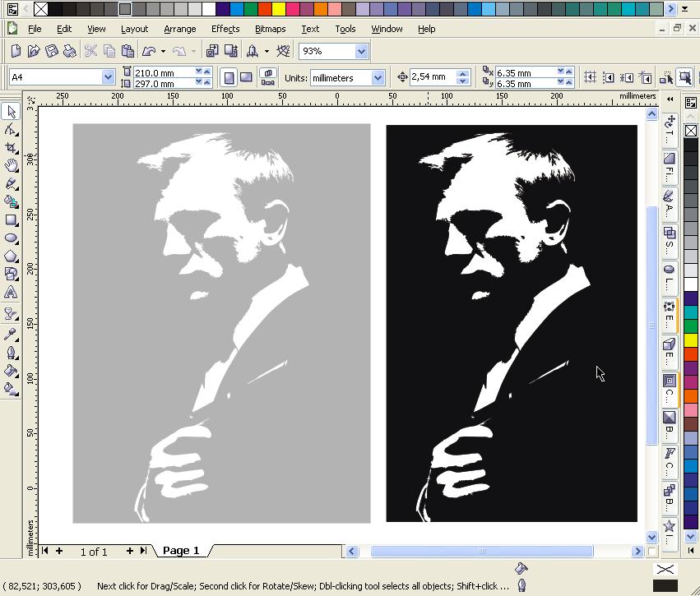Image resolution: width=700 pixels, height=596 pixels.
Task: Select the Shape tool
Action: pos(11,130)
